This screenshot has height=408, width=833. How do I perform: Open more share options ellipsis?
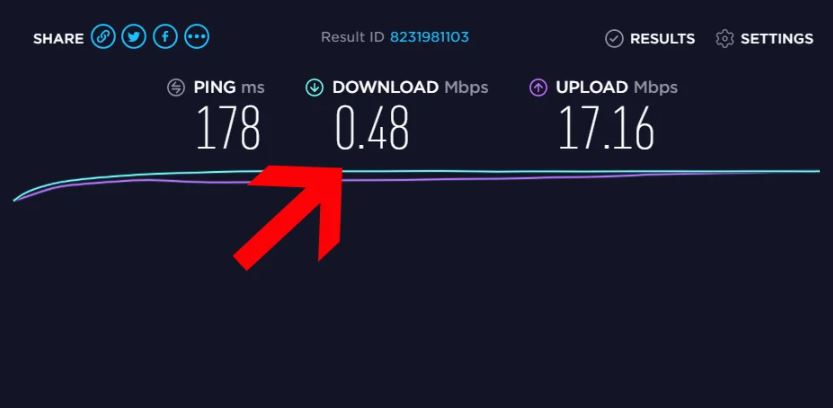point(197,37)
